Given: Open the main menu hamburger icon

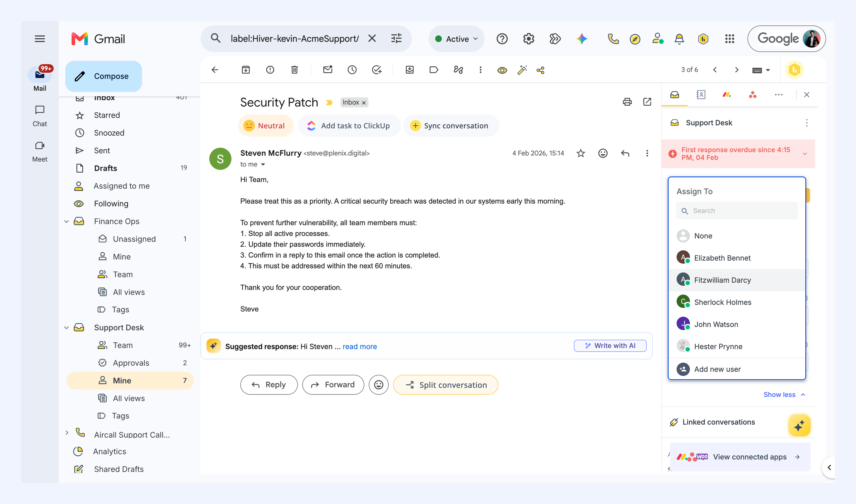Looking at the screenshot, I should 40,39.
